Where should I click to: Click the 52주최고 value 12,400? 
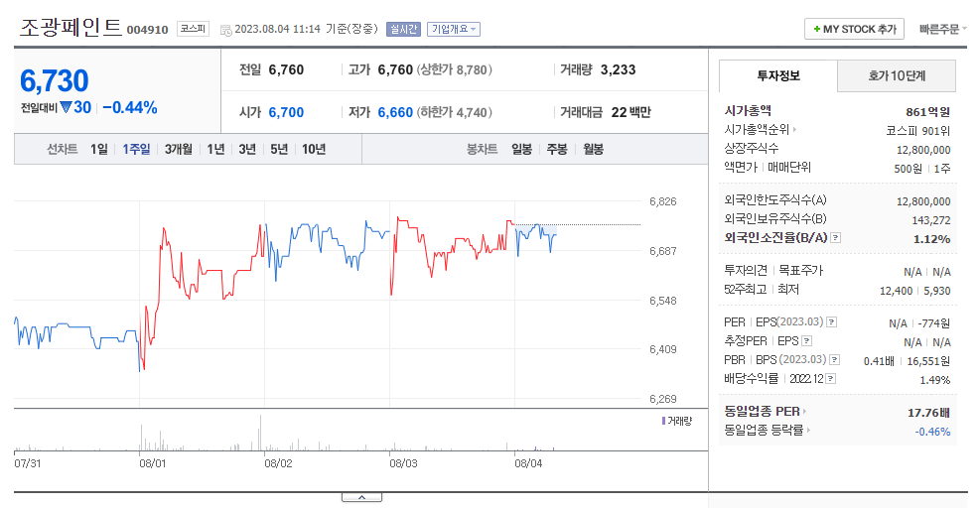896,291
